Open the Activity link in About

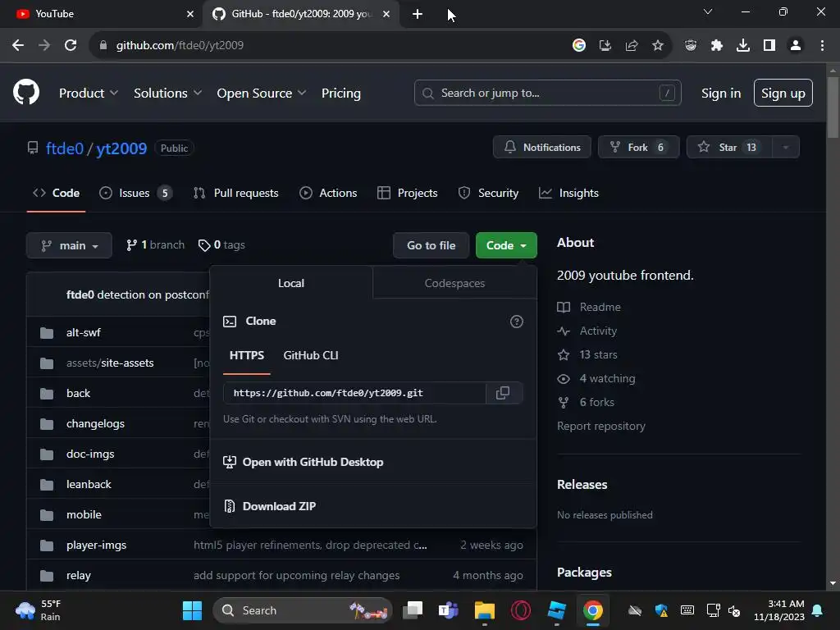(587, 331)
